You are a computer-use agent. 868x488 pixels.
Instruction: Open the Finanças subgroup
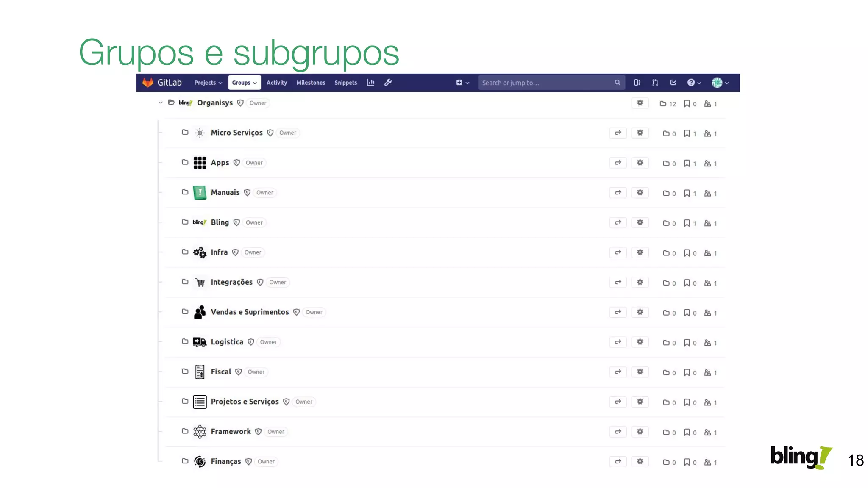[x=226, y=461]
